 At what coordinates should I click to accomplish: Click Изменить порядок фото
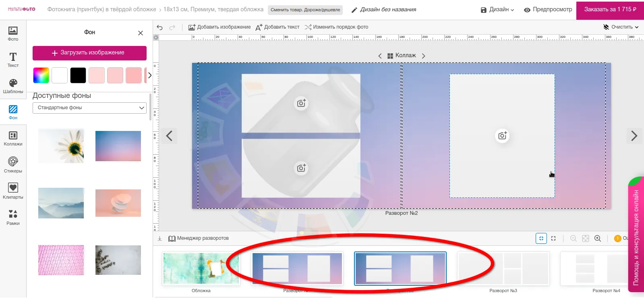(x=336, y=27)
